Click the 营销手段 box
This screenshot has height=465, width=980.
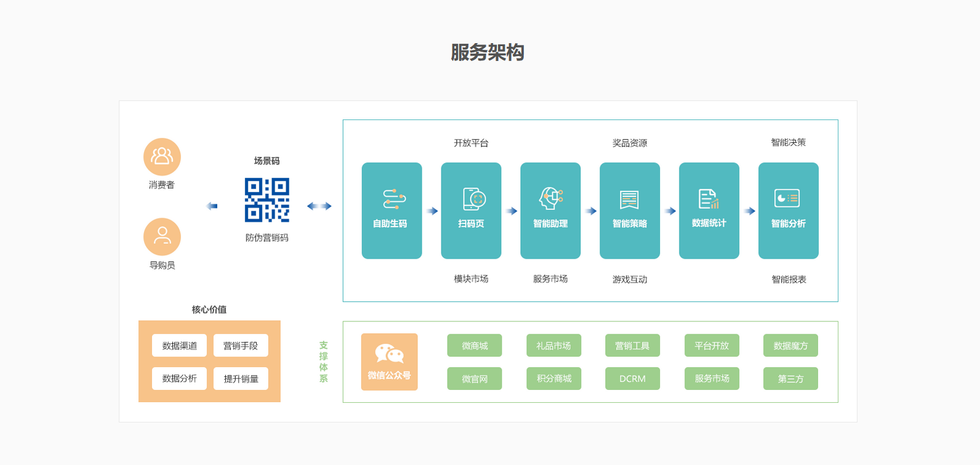[x=241, y=346]
